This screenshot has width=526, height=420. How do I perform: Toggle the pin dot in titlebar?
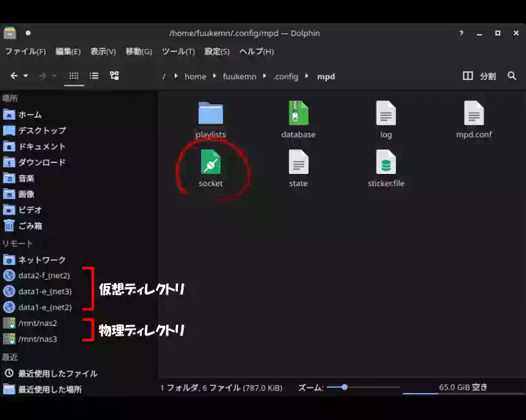click(x=28, y=33)
